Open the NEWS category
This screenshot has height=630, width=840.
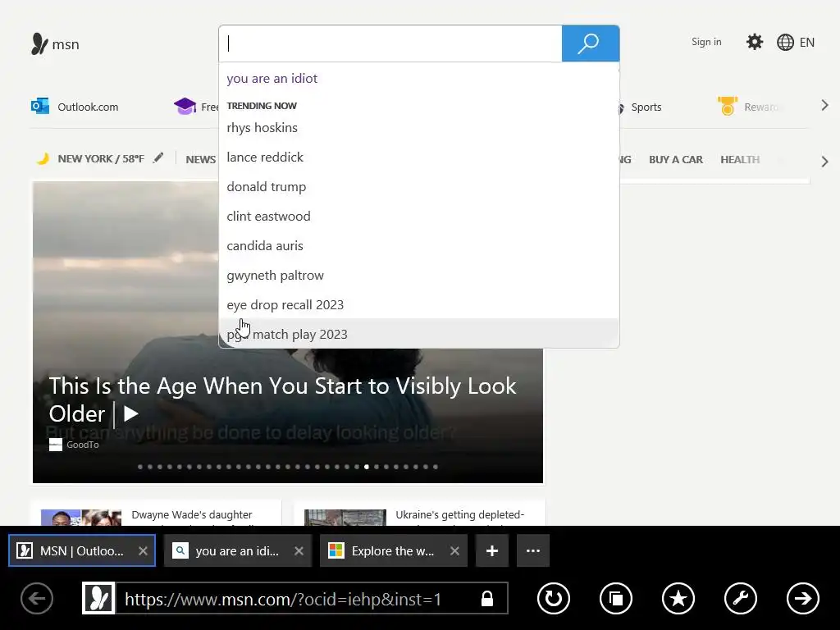click(x=201, y=159)
